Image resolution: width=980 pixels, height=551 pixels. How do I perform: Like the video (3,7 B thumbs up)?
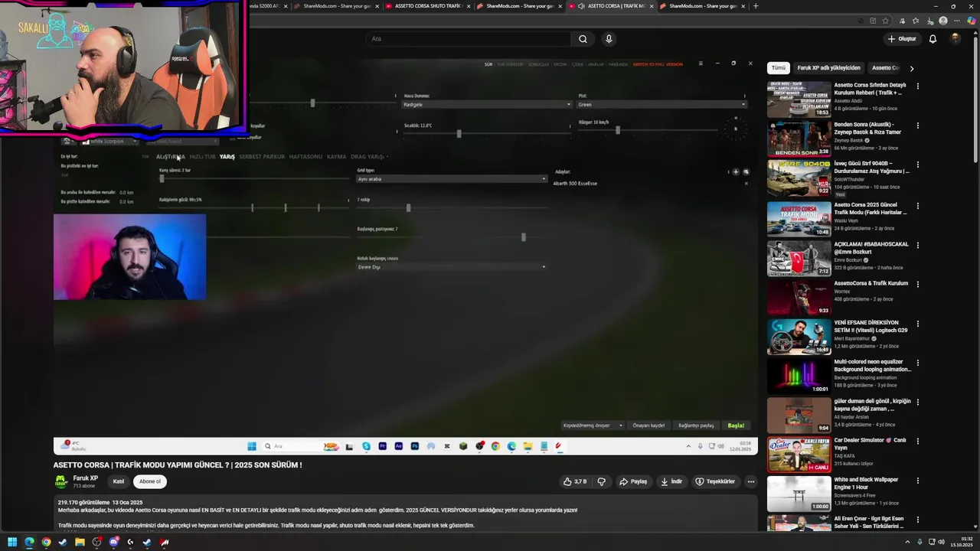(x=574, y=481)
